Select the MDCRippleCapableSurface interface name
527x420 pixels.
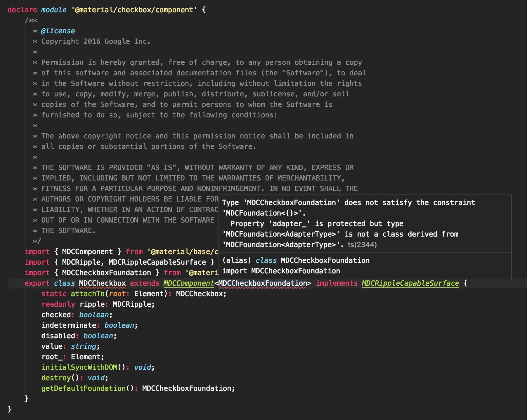(x=410, y=283)
